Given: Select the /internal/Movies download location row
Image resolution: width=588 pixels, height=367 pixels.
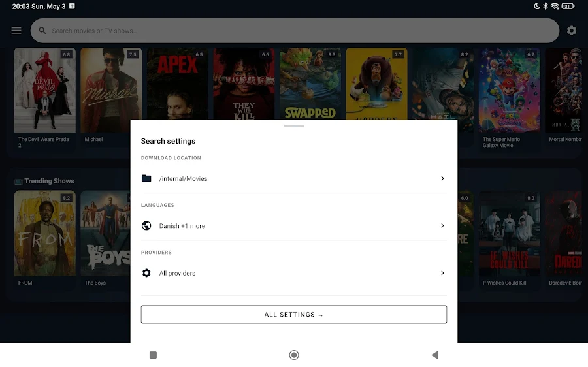Looking at the screenshot, I should pos(294,178).
